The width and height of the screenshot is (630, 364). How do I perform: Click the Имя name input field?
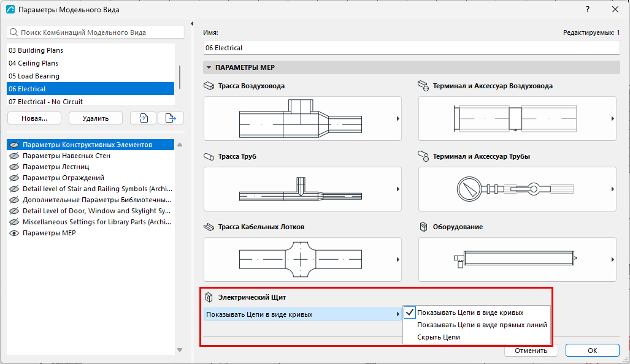412,48
